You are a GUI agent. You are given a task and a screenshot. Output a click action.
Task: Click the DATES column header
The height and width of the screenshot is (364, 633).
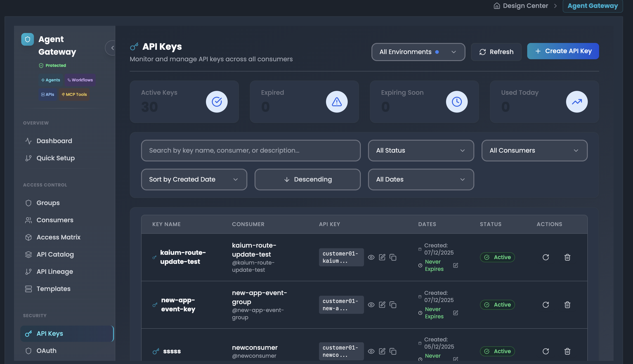[x=427, y=224]
